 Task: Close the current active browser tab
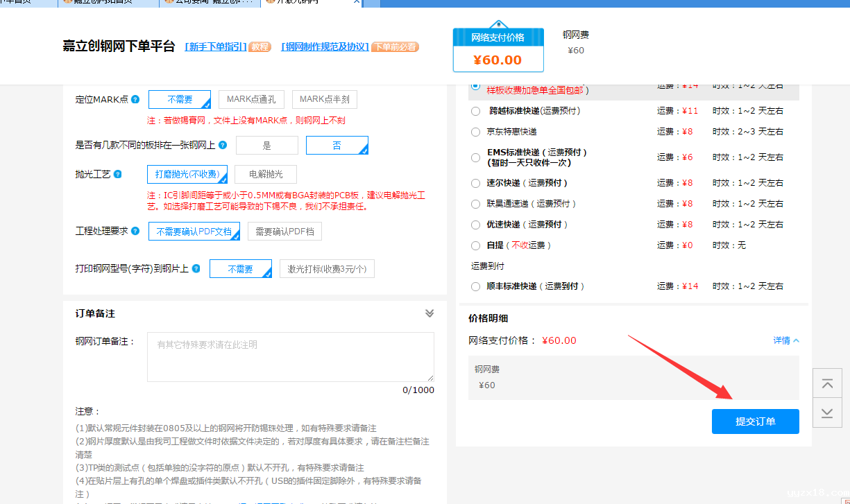(357, 2)
